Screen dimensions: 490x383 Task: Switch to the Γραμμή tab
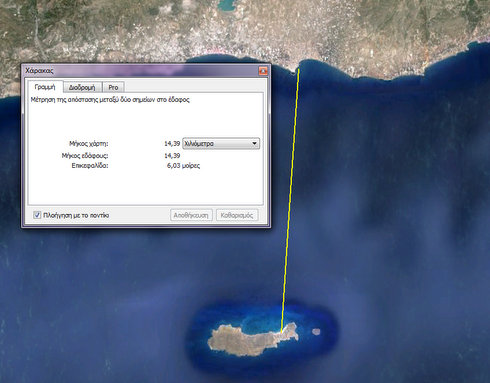[45, 87]
